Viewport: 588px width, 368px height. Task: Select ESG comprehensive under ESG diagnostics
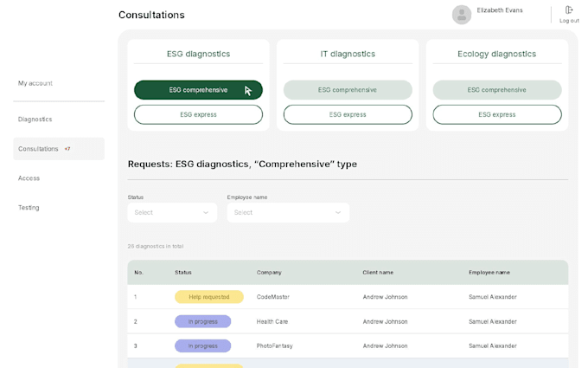[x=198, y=90]
